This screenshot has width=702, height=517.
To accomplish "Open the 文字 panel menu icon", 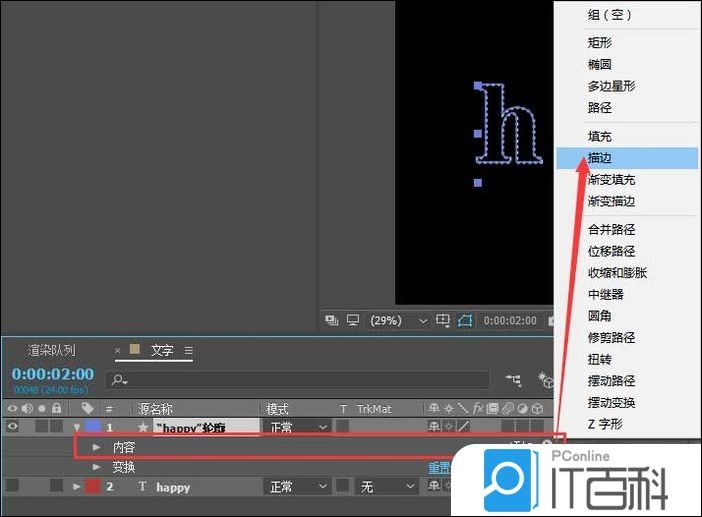I will (188, 351).
